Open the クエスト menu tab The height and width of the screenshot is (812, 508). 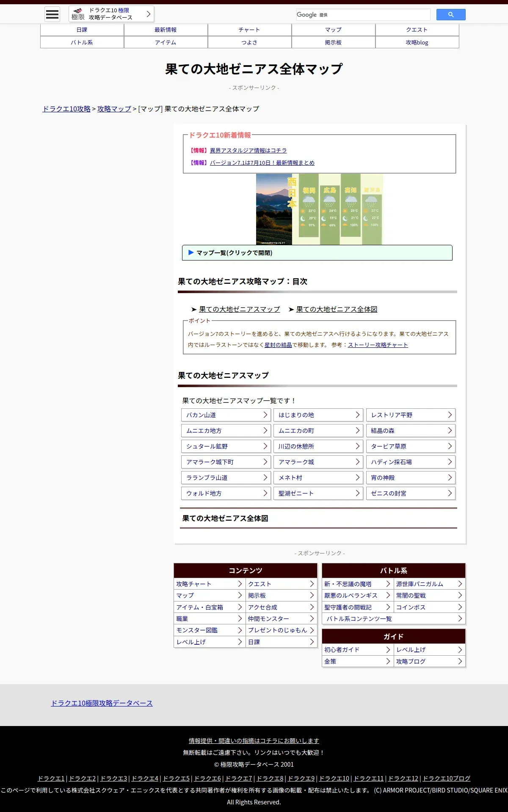click(417, 30)
